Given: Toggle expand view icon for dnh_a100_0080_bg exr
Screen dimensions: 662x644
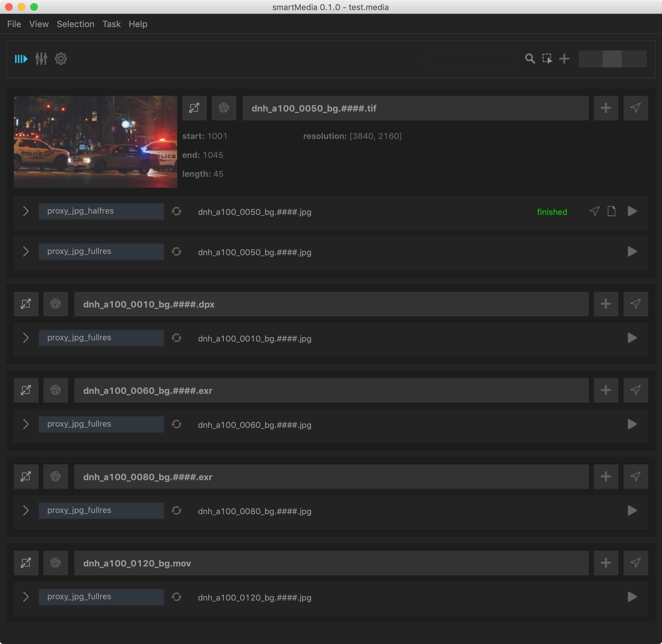Looking at the screenshot, I should [x=26, y=477].
